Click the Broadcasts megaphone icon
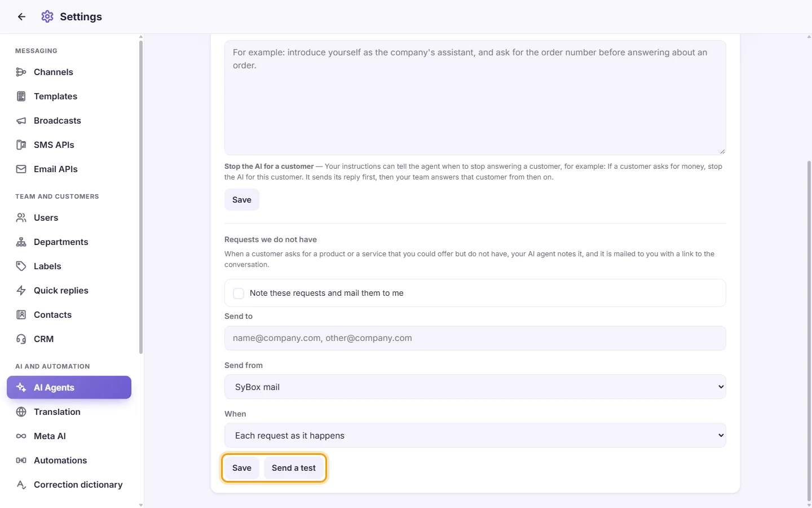 click(x=21, y=121)
